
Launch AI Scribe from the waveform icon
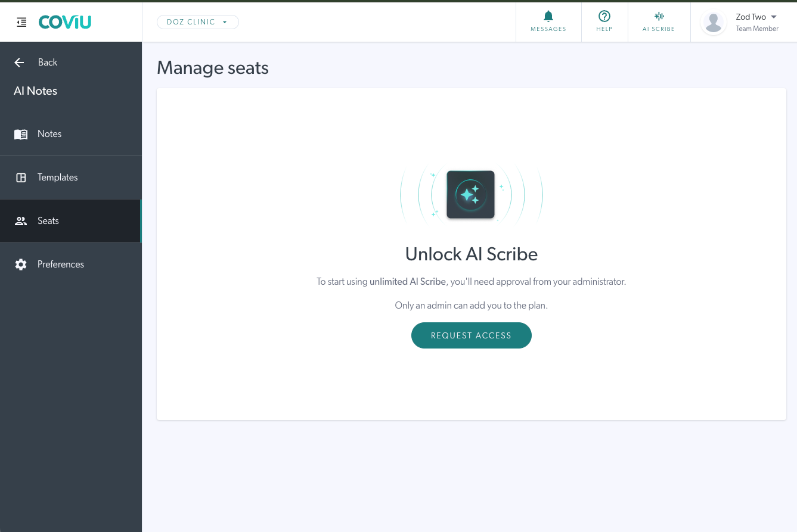click(659, 16)
